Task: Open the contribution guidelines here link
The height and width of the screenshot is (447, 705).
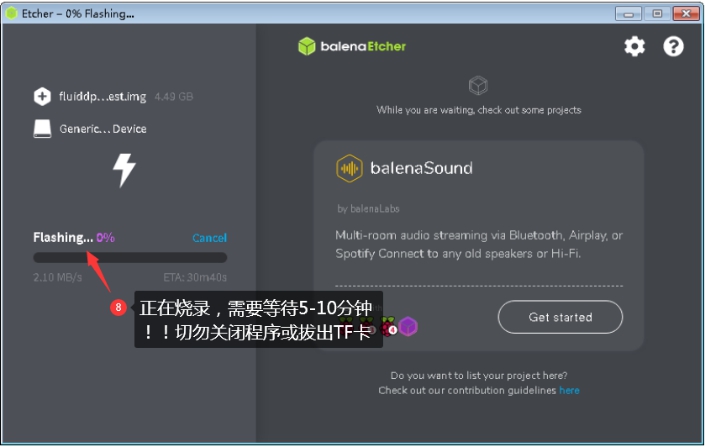Action: 569,390
